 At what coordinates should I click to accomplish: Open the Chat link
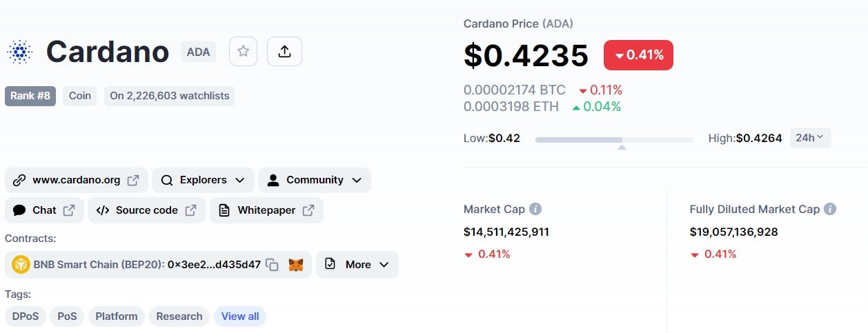[x=44, y=210]
